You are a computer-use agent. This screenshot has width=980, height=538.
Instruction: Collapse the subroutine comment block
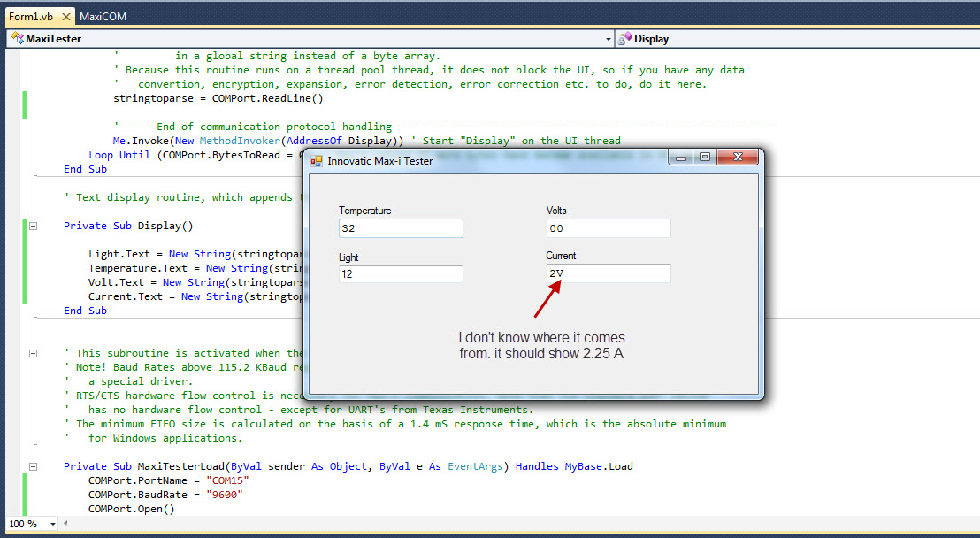coord(33,353)
